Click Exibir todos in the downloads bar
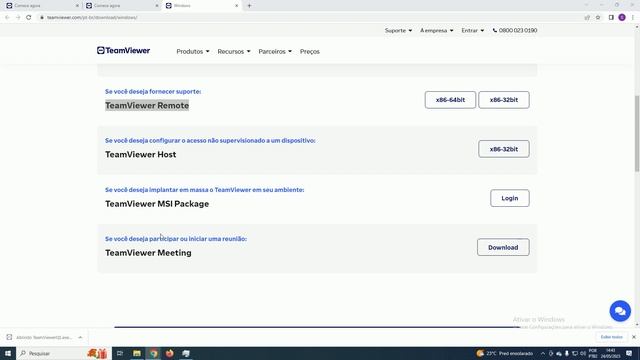This screenshot has height=360, width=640. (x=611, y=337)
